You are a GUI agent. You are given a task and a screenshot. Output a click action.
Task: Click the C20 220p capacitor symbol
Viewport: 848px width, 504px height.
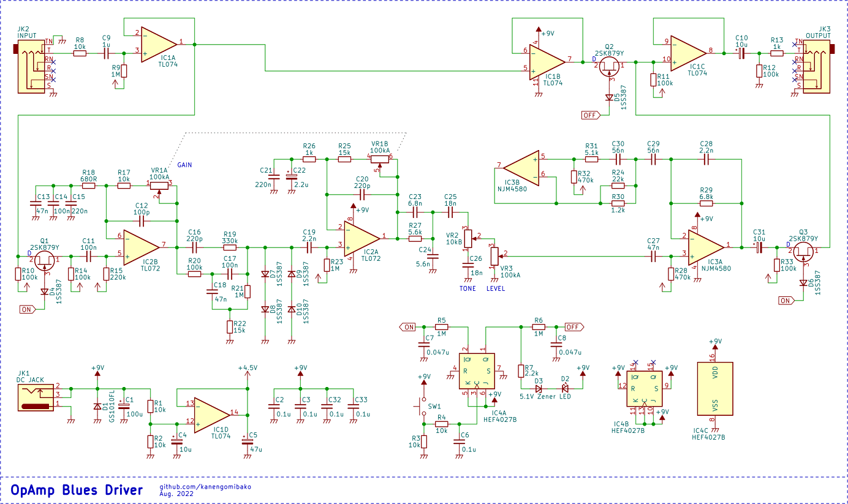(362, 195)
